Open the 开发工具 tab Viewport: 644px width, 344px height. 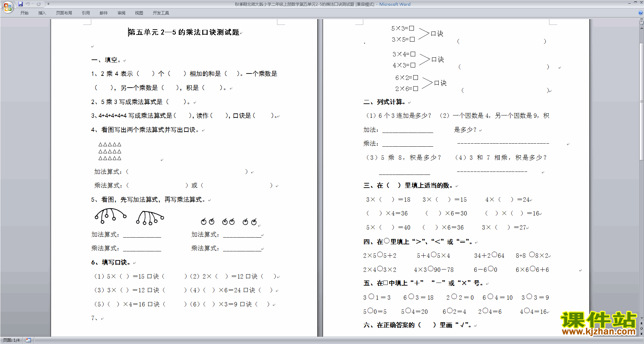tap(161, 13)
